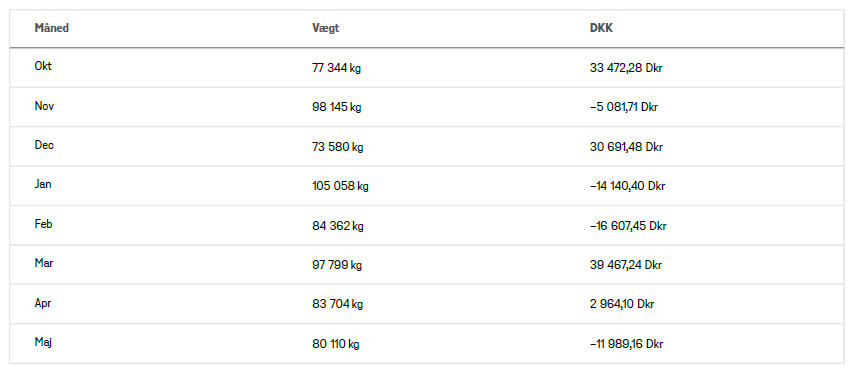Click the −5 081,71 Dkr amount
Screen dimensions: 858x375
(x=624, y=107)
